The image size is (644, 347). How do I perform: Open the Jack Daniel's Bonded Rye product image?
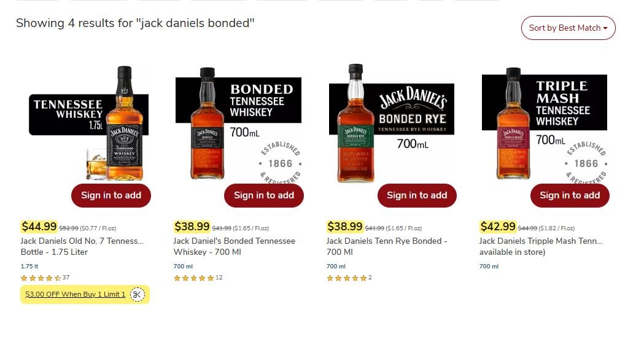pos(392,123)
